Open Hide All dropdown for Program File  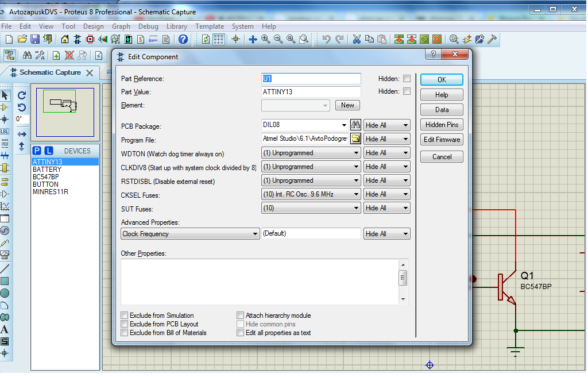tap(386, 139)
